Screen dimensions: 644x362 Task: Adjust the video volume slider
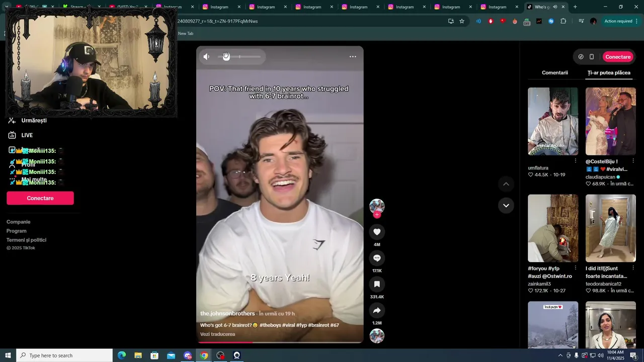(239, 57)
